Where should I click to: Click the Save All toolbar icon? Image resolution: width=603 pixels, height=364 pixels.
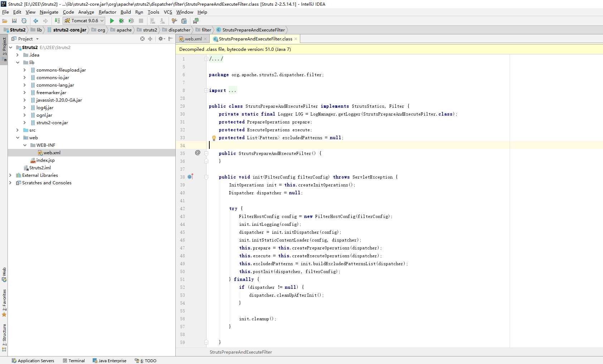coord(14,21)
